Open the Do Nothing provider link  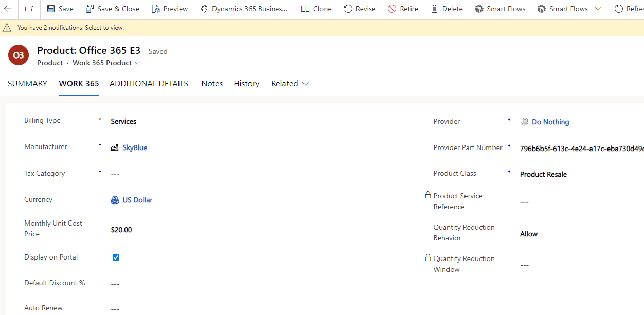(550, 122)
